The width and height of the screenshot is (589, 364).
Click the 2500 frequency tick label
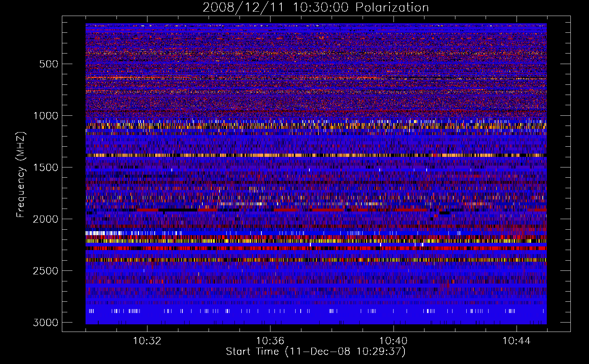click(x=46, y=271)
